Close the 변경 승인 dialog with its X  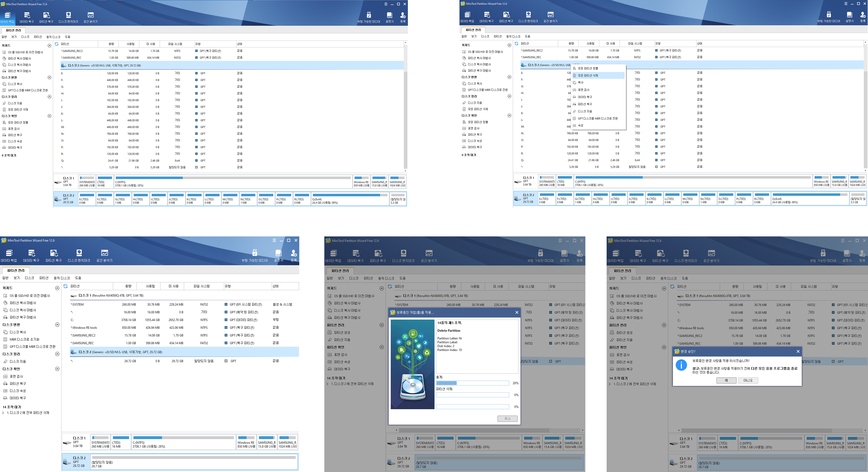click(798, 351)
